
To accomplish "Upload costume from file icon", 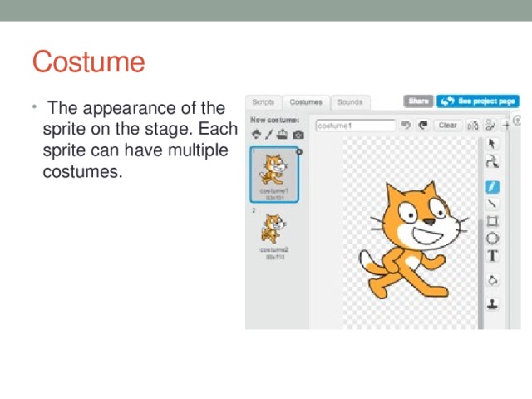I will pyautogui.click(x=282, y=135).
